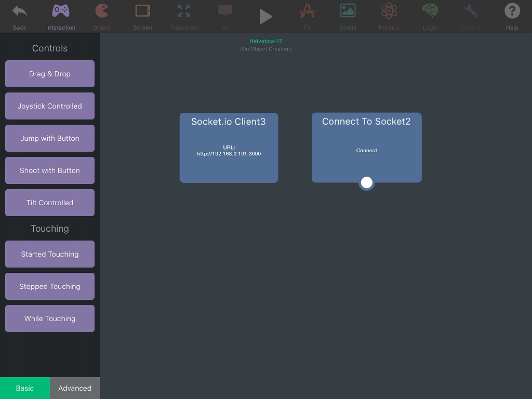The image size is (532, 399).
Task: Add the Tilt Controlled behavior
Action: pyautogui.click(x=50, y=203)
